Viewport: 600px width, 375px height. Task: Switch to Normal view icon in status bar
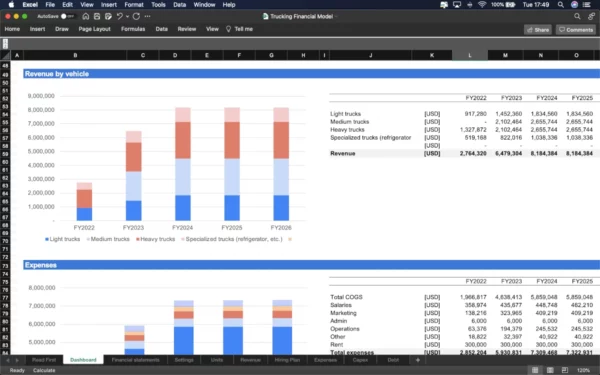pos(535,370)
